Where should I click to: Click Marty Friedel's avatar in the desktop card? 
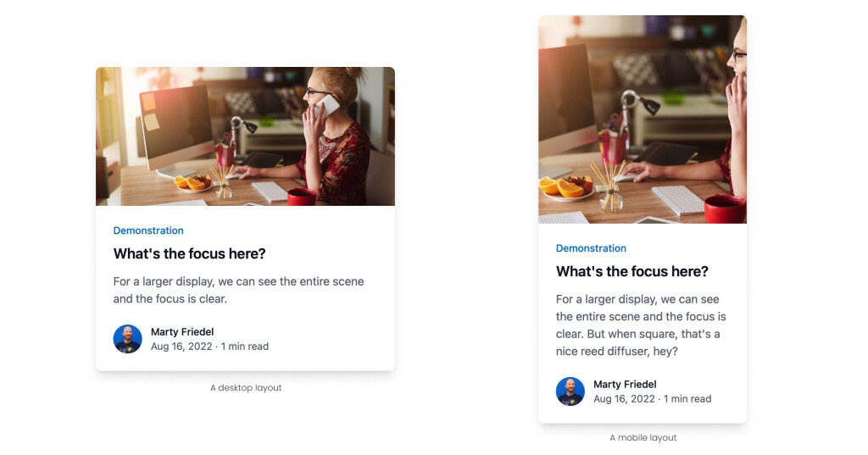pos(127,339)
